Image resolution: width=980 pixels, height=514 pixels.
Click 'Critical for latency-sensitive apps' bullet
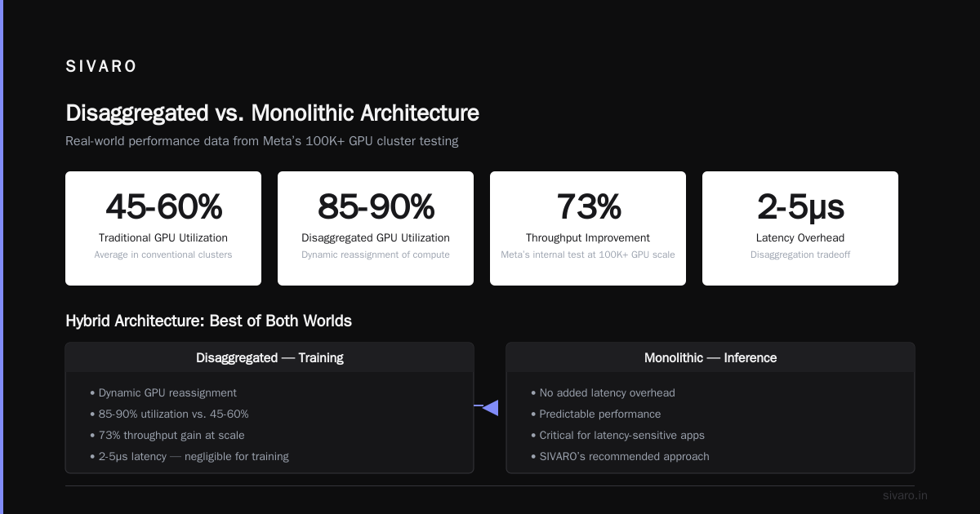click(x=617, y=435)
